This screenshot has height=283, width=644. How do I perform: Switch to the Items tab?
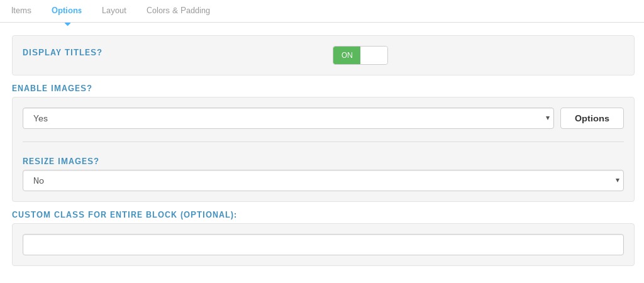point(21,10)
